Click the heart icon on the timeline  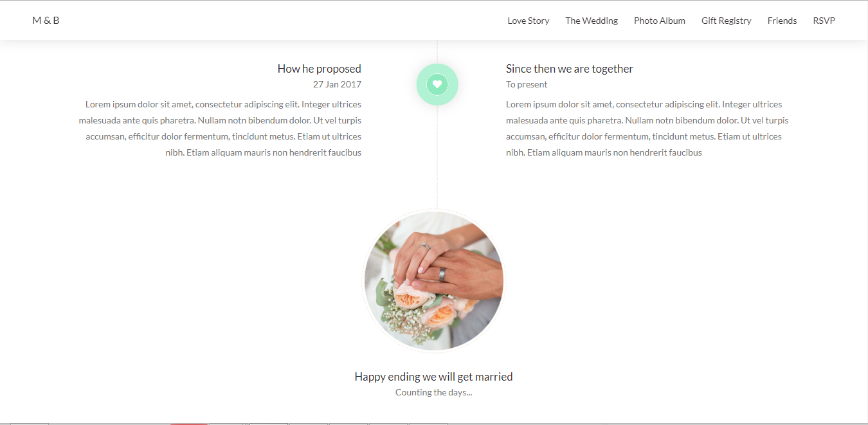[437, 84]
